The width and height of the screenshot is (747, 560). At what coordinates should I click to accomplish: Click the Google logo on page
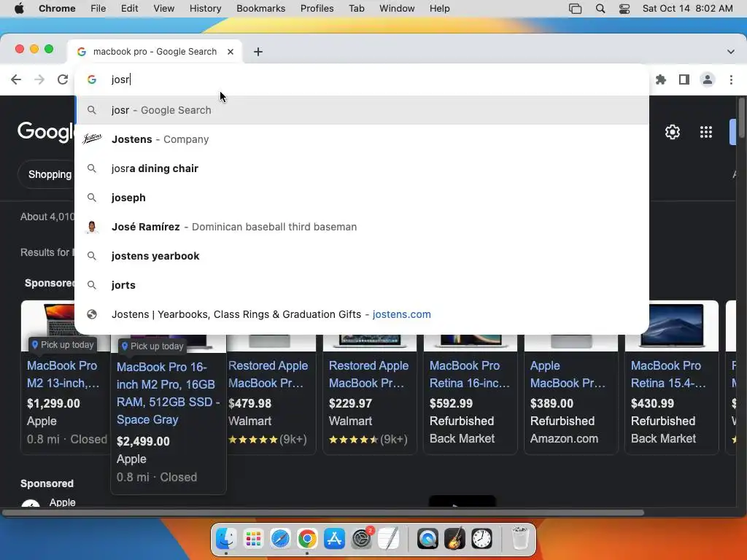pyautogui.click(x=46, y=131)
